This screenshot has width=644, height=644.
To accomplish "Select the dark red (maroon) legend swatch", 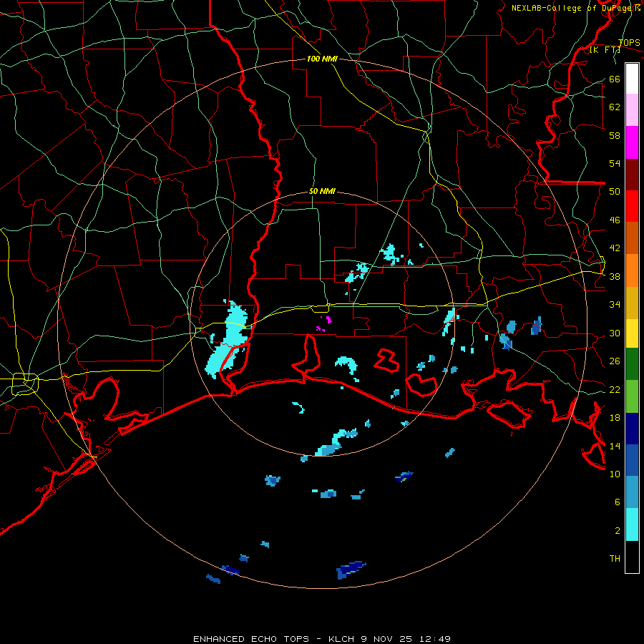I will tap(632, 174).
